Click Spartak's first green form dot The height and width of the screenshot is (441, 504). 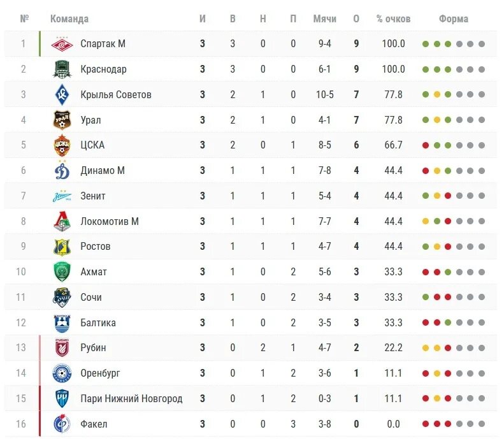(x=426, y=44)
